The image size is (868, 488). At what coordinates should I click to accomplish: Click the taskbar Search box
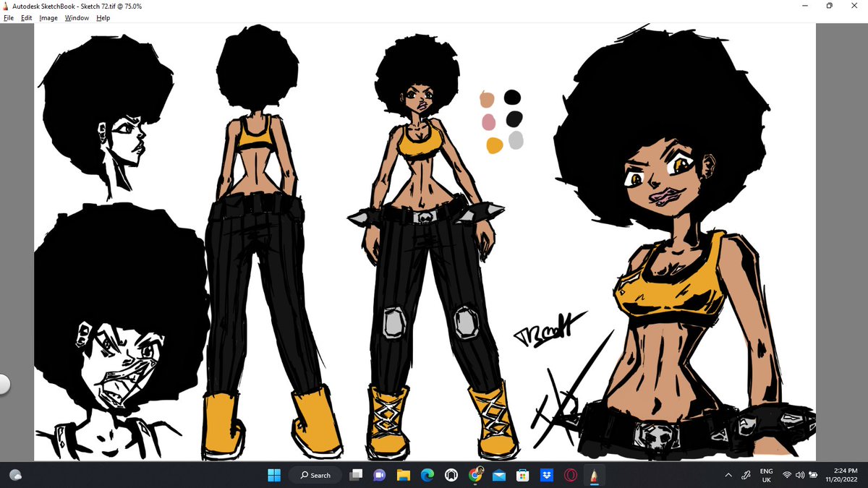click(315, 475)
